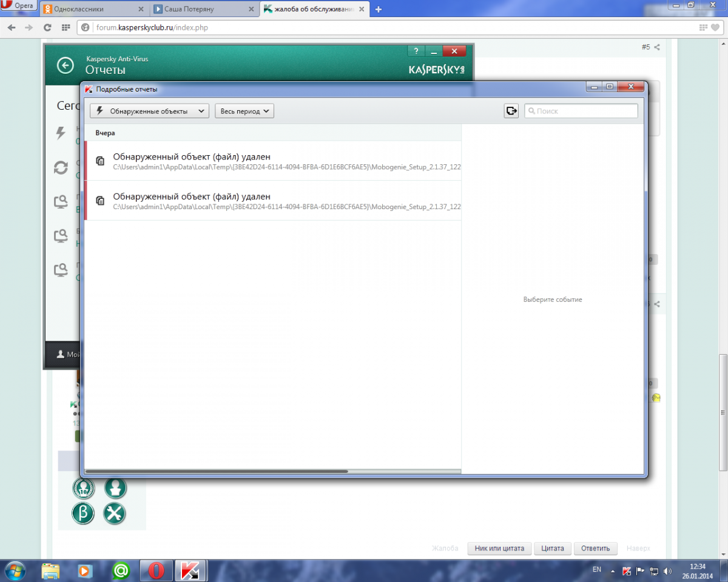Click the 'Ответить' reply button

click(x=595, y=548)
